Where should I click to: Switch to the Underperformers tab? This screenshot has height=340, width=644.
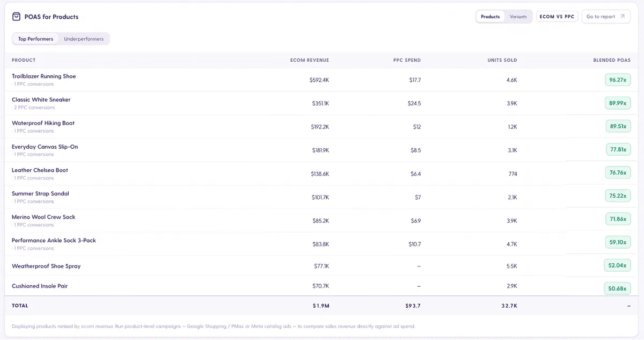(84, 39)
